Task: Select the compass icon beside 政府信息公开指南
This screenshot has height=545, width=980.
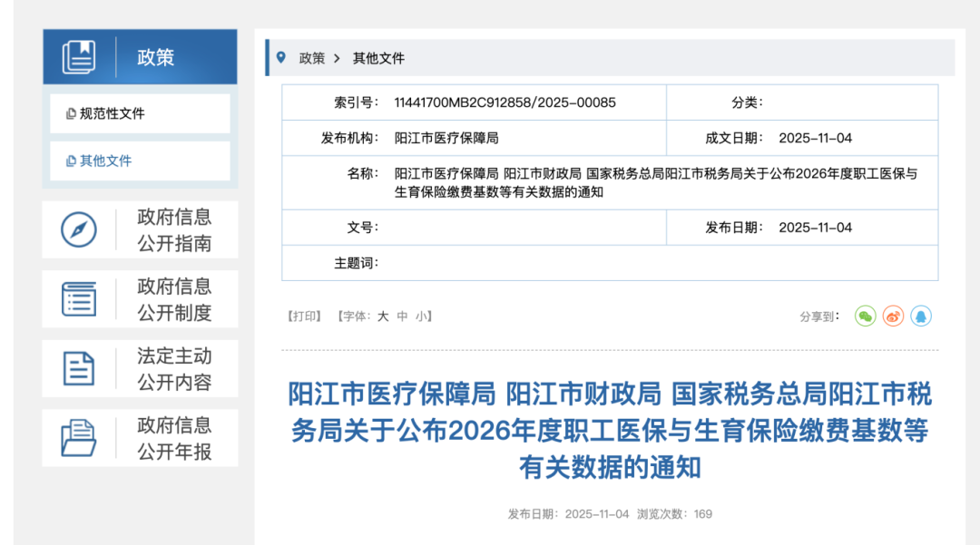Action: (80, 229)
